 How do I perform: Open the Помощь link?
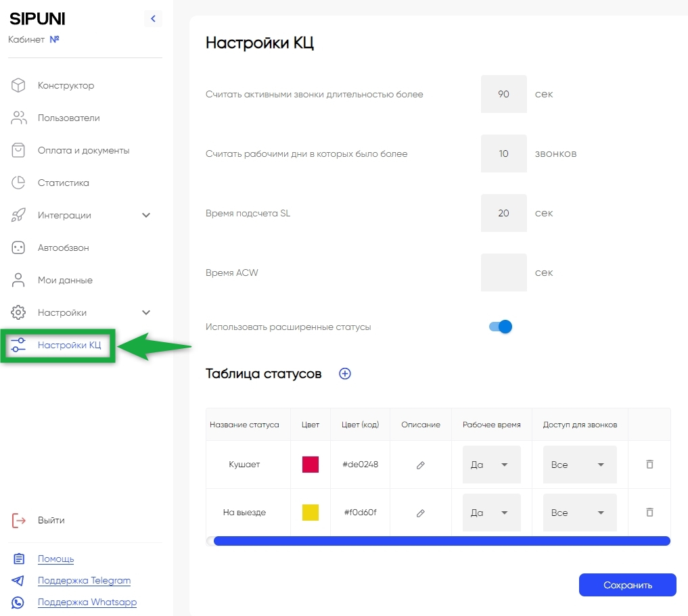point(55,559)
